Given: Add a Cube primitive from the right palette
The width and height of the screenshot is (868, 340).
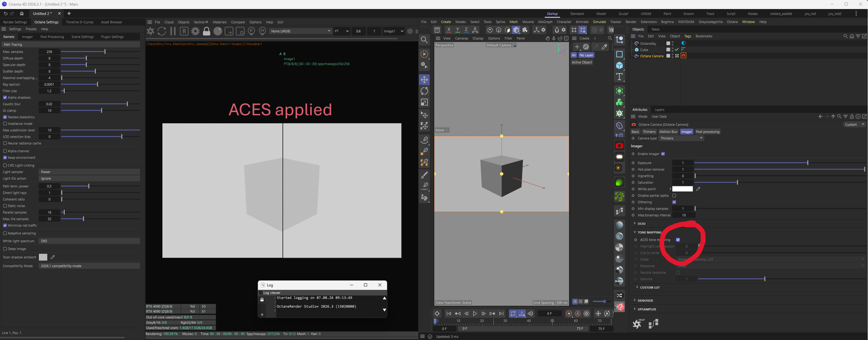Looking at the screenshot, I should [x=619, y=65].
